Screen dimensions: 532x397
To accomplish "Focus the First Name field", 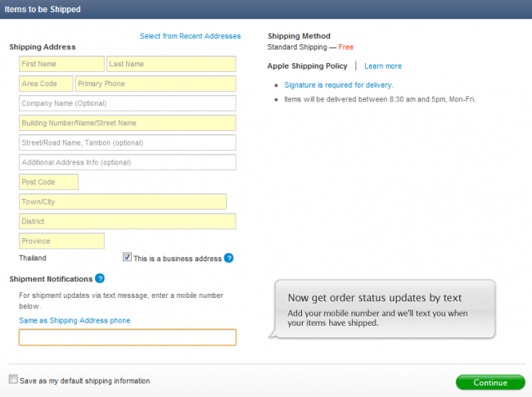I will pos(61,64).
